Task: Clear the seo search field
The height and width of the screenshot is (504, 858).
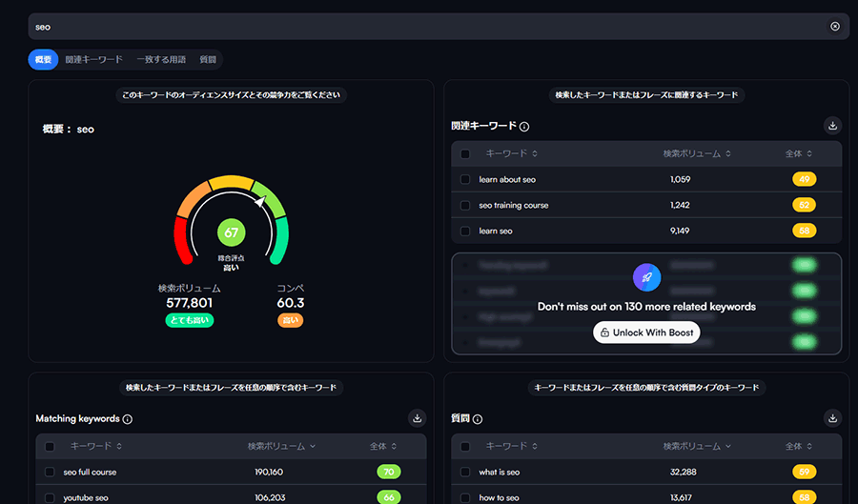Action: [x=835, y=27]
